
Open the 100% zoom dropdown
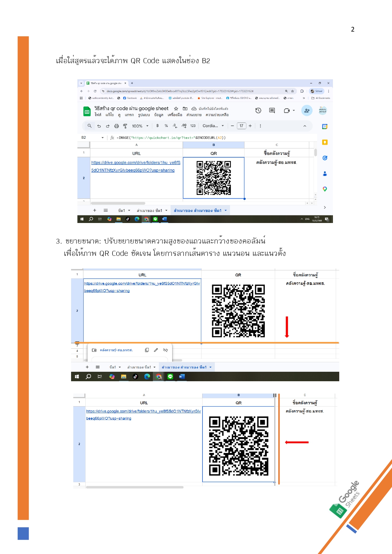pos(140,126)
